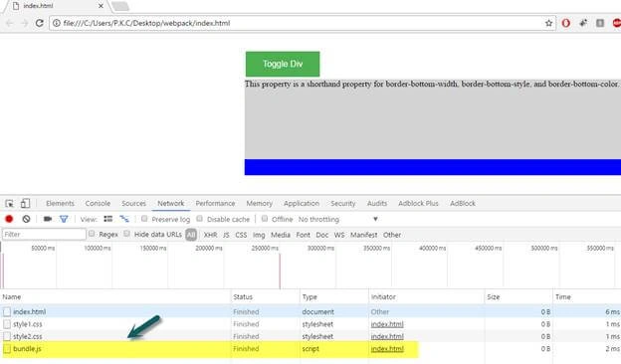Toggle the device toolbar icon
The width and height of the screenshot is (621, 364).
(25, 203)
